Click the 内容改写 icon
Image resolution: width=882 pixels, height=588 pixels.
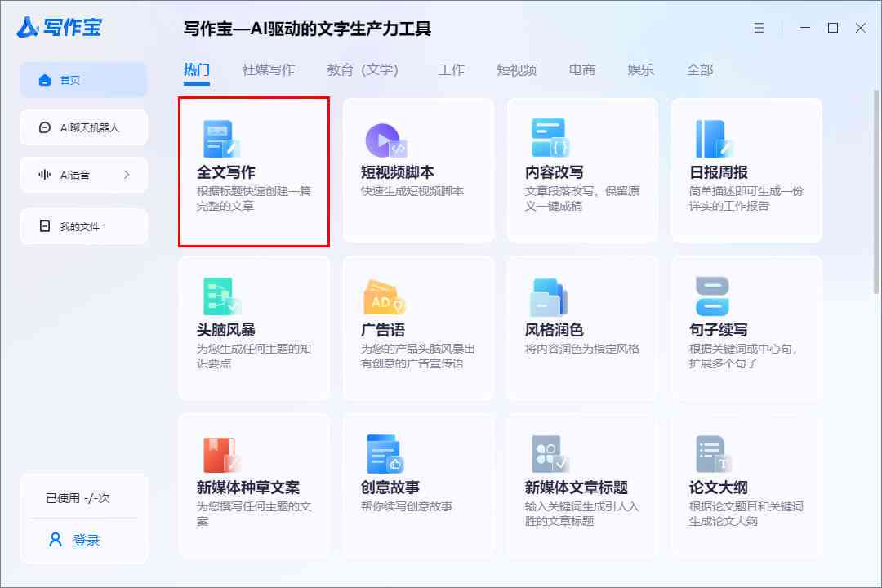tap(550, 137)
